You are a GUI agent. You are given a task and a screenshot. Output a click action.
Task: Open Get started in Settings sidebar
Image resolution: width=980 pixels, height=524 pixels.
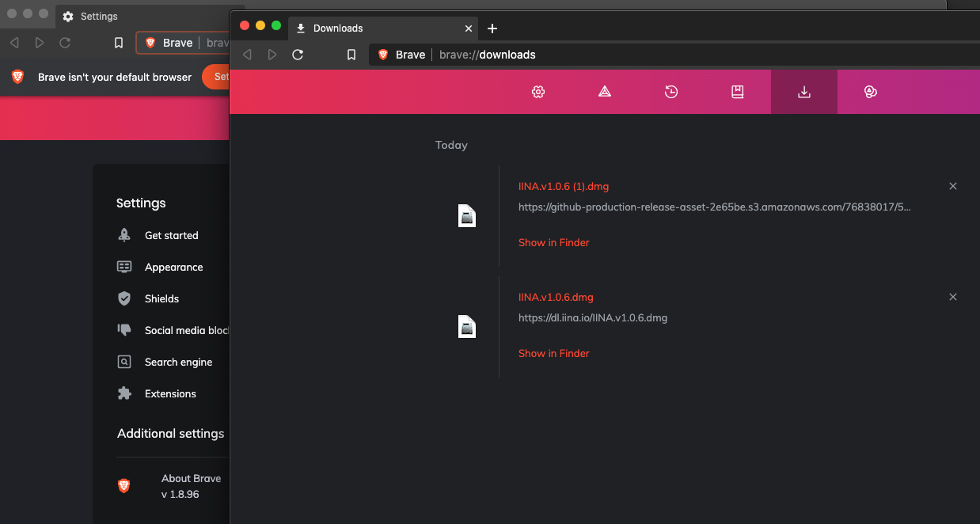point(172,235)
